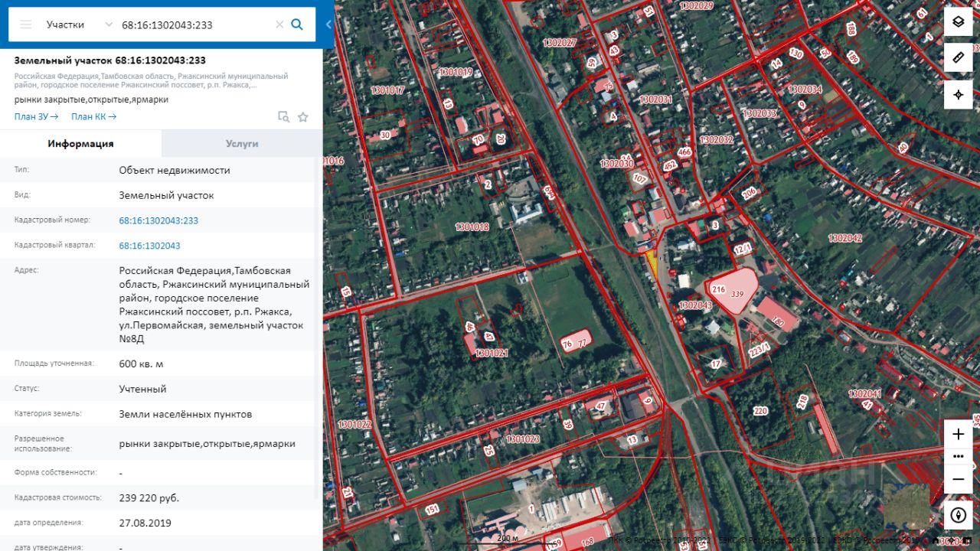Open the hamburger menu in search bar
Screen dimensions: 980x551
[x=26, y=24]
